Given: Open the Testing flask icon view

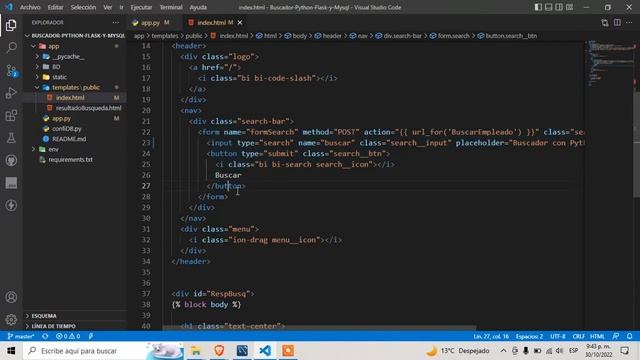Looking at the screenshot, I should tap(11, 138).
